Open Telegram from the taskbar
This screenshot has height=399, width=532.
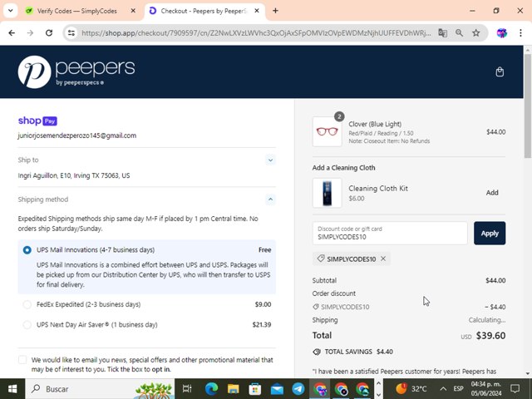point(298,389)
